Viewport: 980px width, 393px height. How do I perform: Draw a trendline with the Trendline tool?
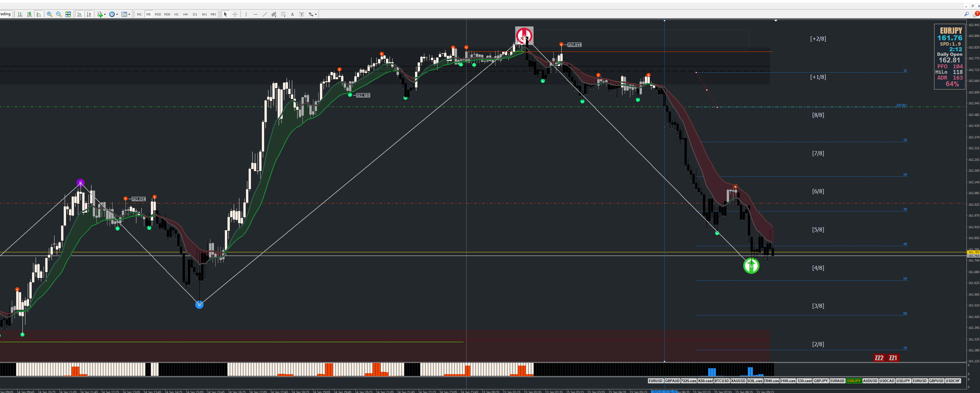point(265,14)
